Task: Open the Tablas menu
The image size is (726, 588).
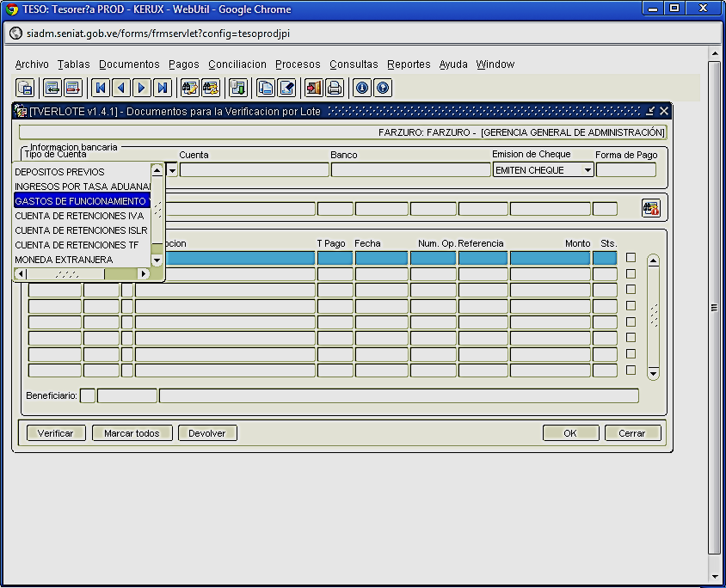Action: click(x=74, y=64)
